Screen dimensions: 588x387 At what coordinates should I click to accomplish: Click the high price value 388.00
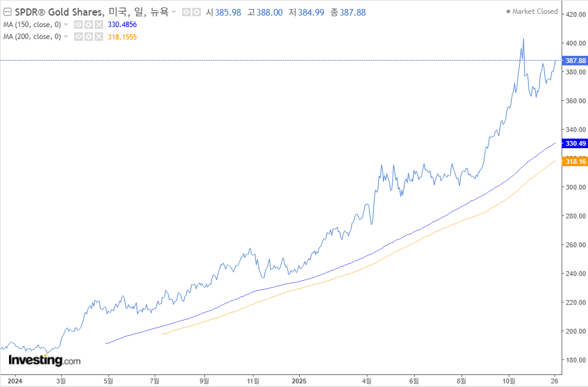(x=270, y=13)
